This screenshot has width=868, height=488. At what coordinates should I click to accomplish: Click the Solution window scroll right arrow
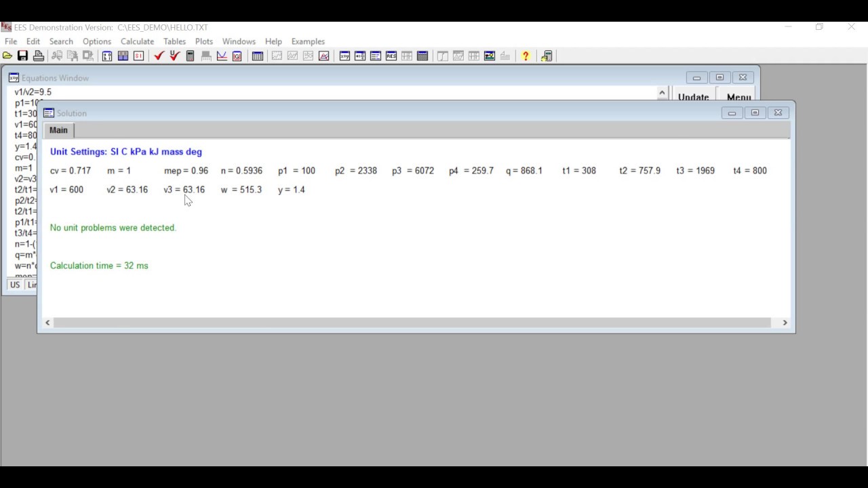[785, 323]
